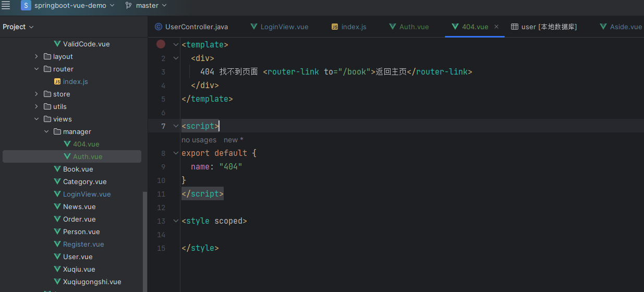Open the Project view selector dropdown
Screen dimensions: 644x292
pyautogui.click(x=18, y=27)
